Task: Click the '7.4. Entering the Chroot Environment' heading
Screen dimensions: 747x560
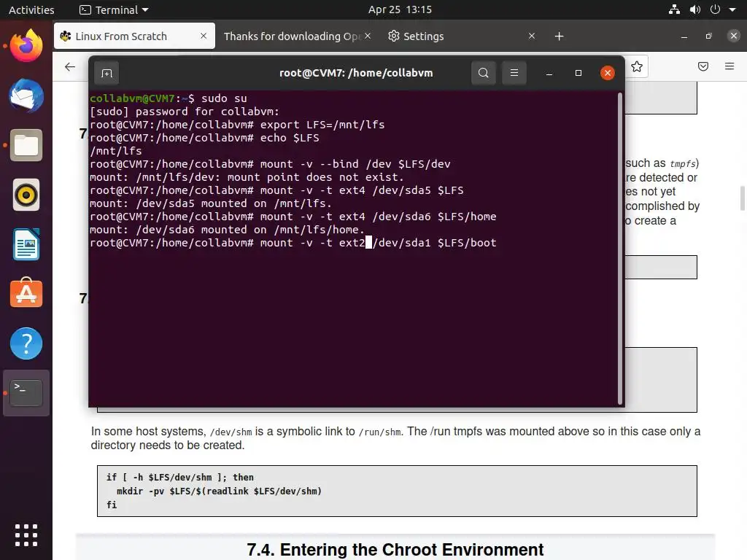Action: coord(395,550)
